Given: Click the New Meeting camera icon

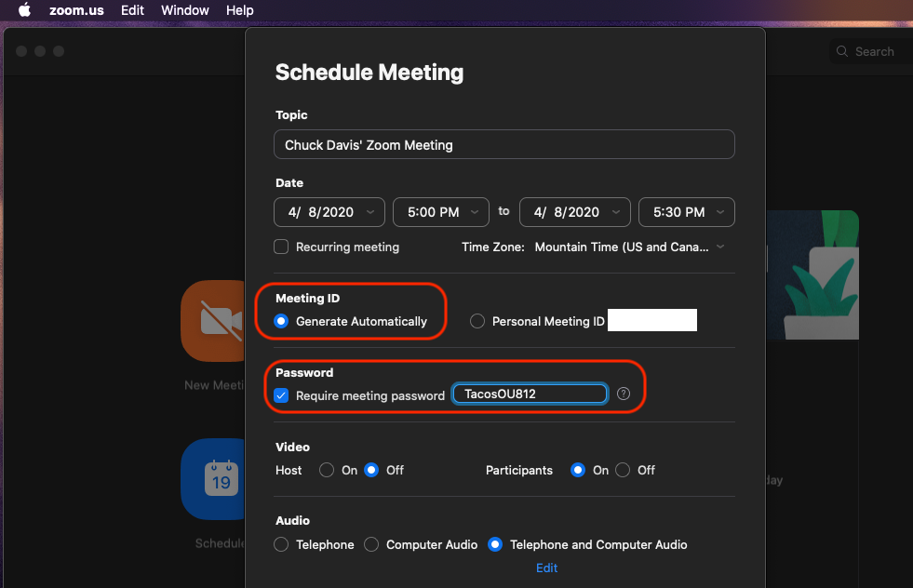Looking at the screenshot, I should click(213, 321).
